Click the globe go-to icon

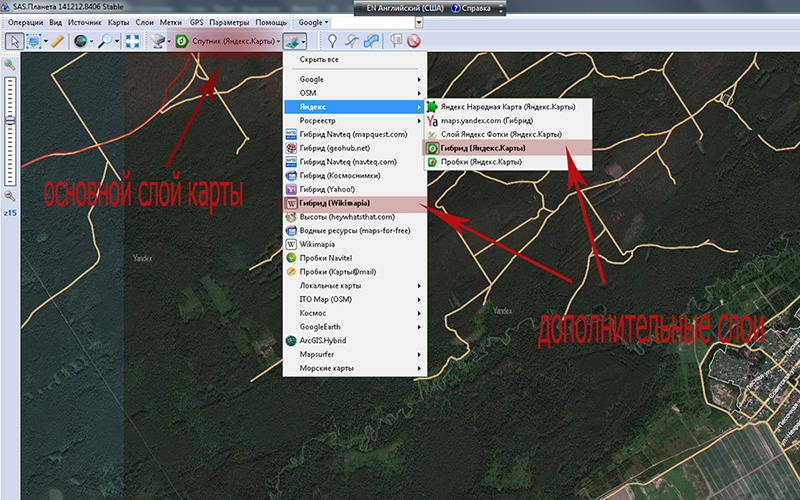point(80,41)
